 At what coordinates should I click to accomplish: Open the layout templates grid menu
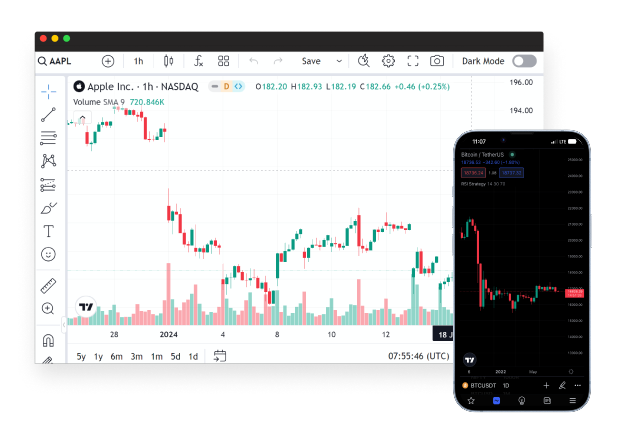[224, 61]
